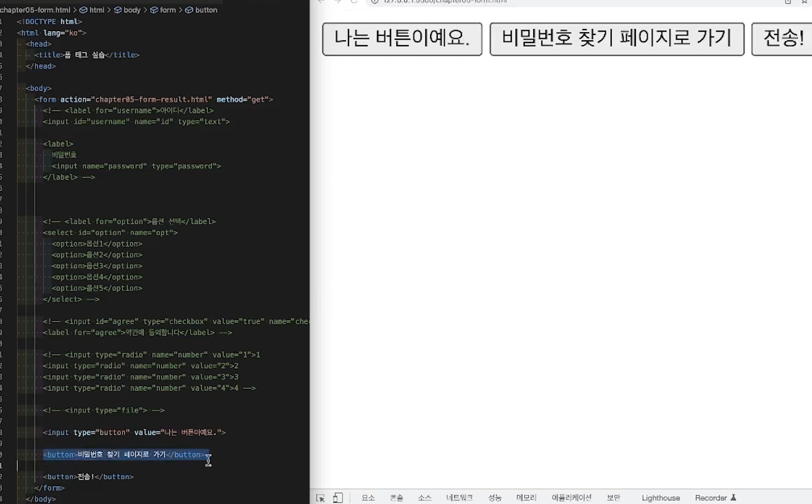Click the radio input line with value="2"
812x504 pixels.
tap(141, 366)
